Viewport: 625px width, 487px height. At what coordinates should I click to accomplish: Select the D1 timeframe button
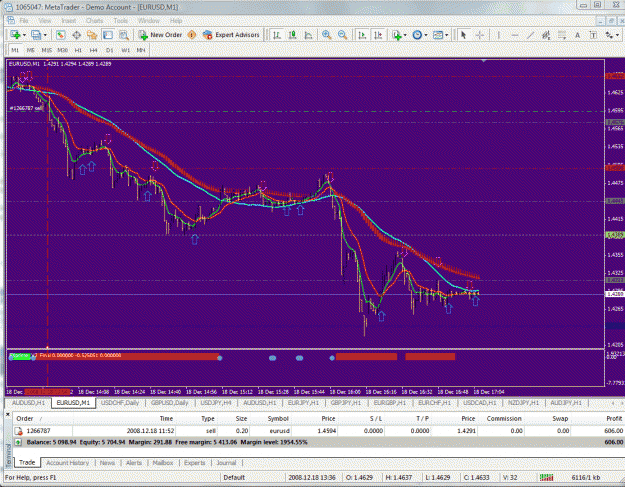coord(110,50)
